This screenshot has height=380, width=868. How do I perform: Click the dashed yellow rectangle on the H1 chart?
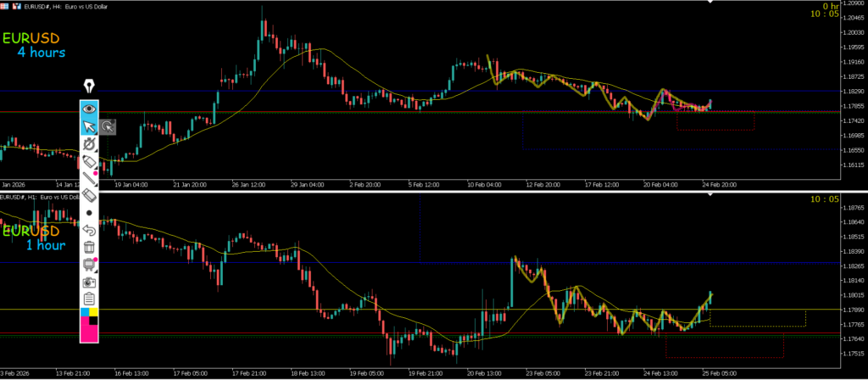[x=756, y=318]
